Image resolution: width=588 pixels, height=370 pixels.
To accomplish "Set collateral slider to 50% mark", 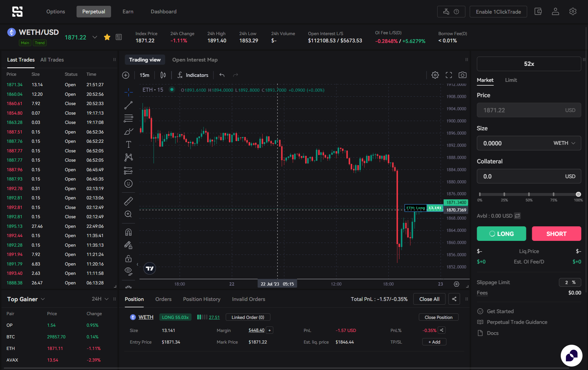I will [529, 194].
